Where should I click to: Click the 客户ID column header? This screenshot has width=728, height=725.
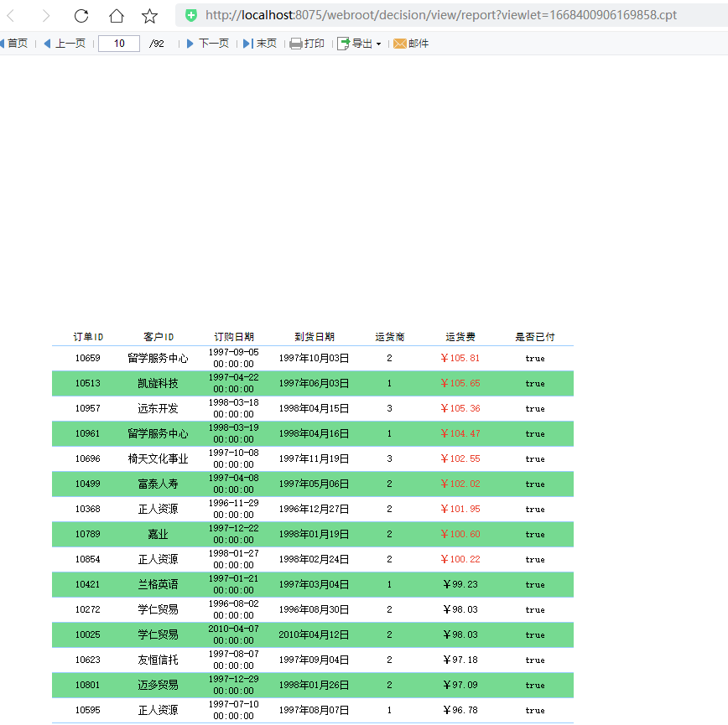159,337
